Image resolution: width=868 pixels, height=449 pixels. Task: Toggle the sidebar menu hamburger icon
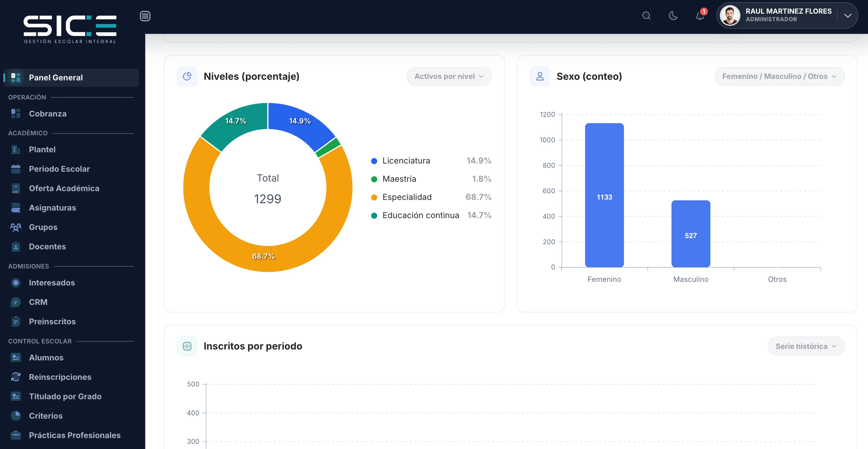pyautogui.click(x=145, y=16)
